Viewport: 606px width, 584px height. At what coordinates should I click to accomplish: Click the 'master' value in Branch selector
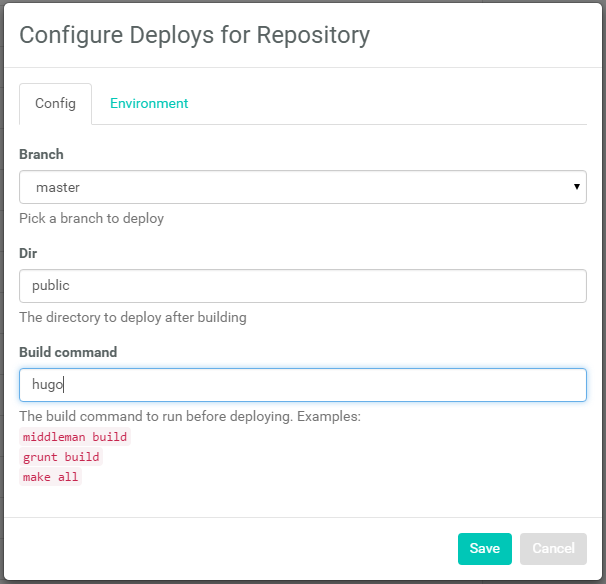tap(58, 187)
